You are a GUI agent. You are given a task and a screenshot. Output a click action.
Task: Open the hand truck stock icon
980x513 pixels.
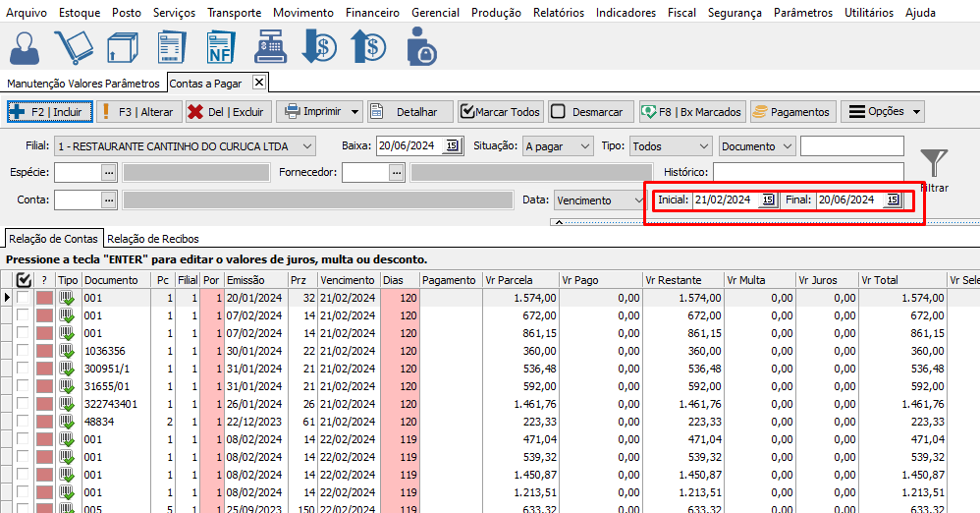pos(73,47)
